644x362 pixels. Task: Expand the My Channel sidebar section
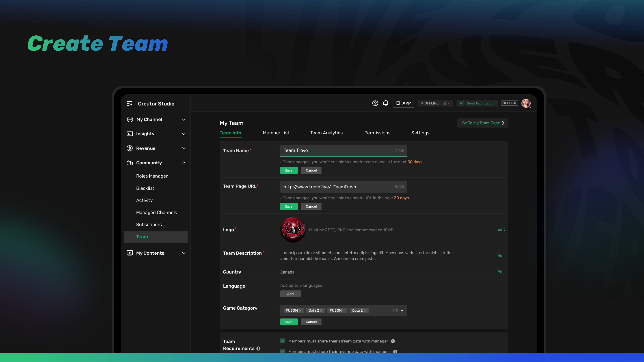pos(183,120)
